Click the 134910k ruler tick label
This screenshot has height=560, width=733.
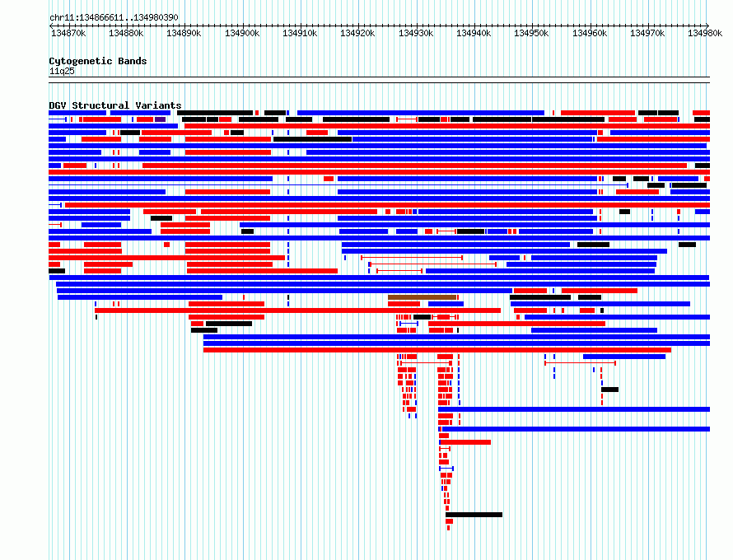300,33
